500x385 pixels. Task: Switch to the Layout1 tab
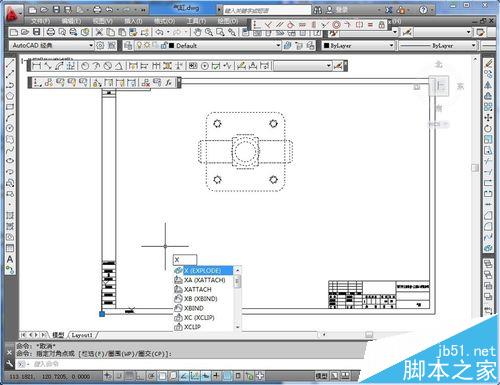point(82,335)
